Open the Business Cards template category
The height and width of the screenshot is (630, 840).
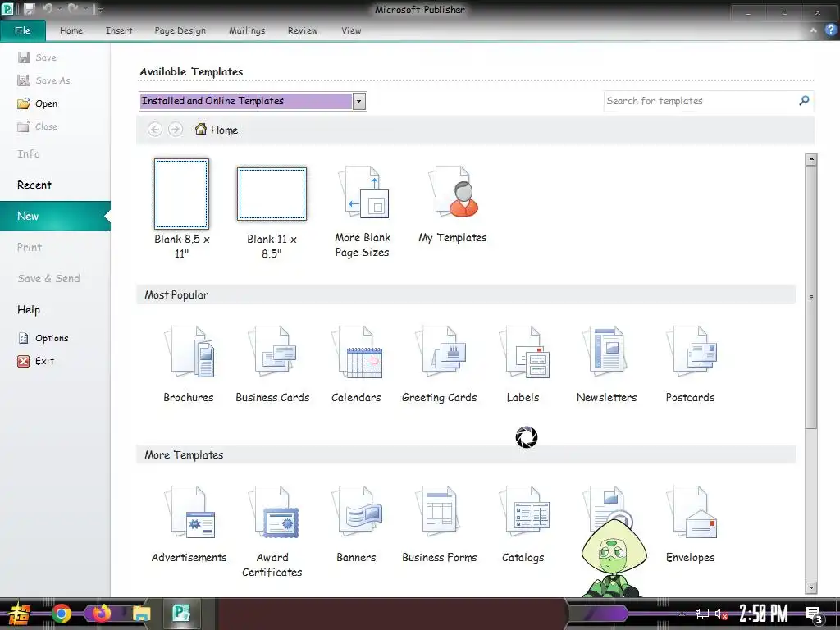click(272, 364)
